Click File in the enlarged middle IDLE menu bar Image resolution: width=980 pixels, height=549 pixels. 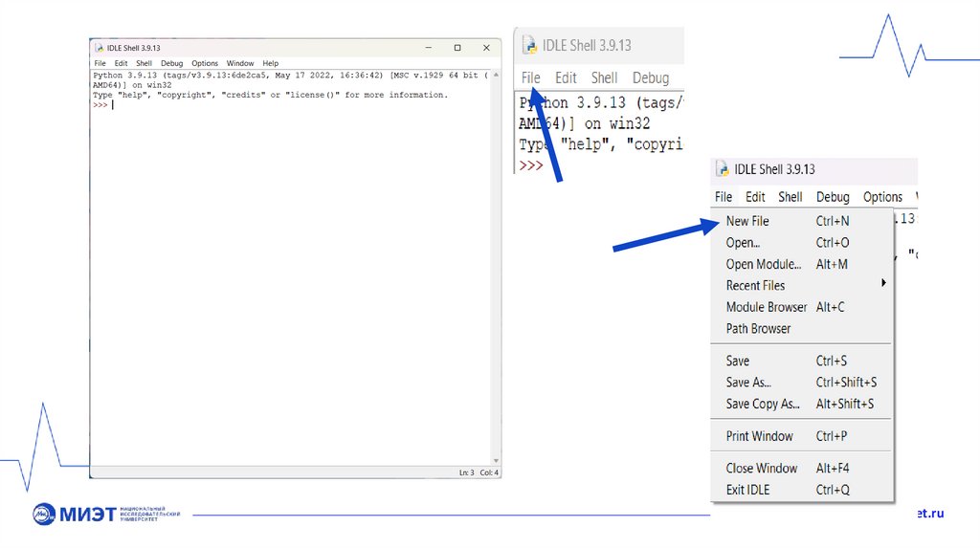(530, 77)
